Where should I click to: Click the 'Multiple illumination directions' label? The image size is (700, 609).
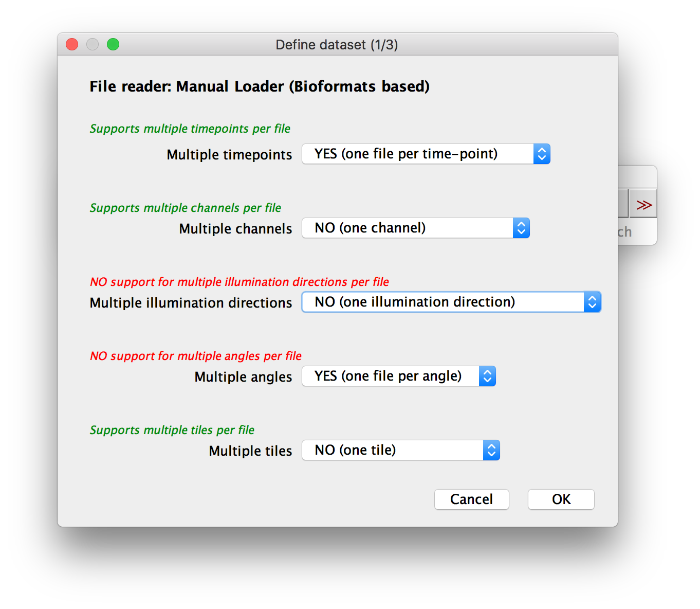click(x=191, y=303)
